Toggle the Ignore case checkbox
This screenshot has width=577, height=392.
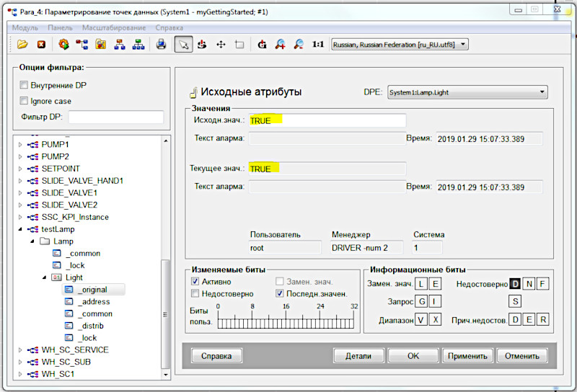pyautogui.click(x=24, y=100)
